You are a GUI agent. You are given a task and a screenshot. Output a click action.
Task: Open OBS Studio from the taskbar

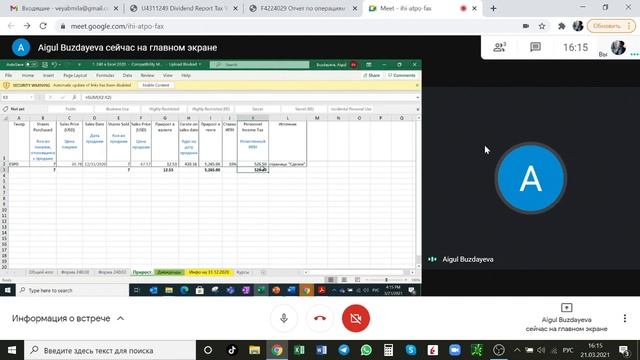499,350
